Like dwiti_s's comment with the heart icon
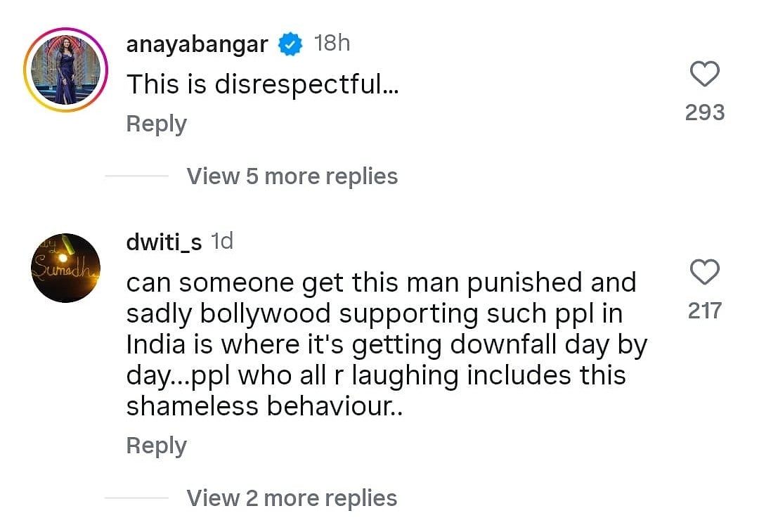 click(704, 272)
